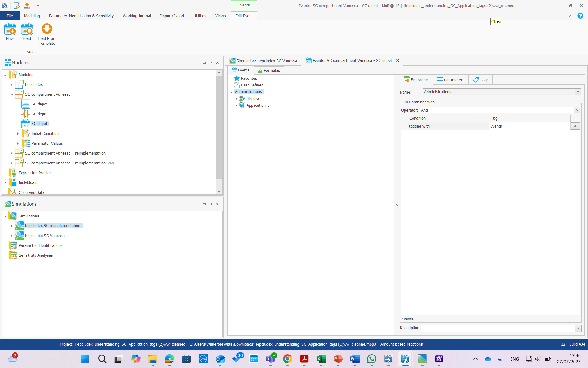Pin the Simulations panel
This screenshot has width=588, height=368.
(x=211, y=204)
